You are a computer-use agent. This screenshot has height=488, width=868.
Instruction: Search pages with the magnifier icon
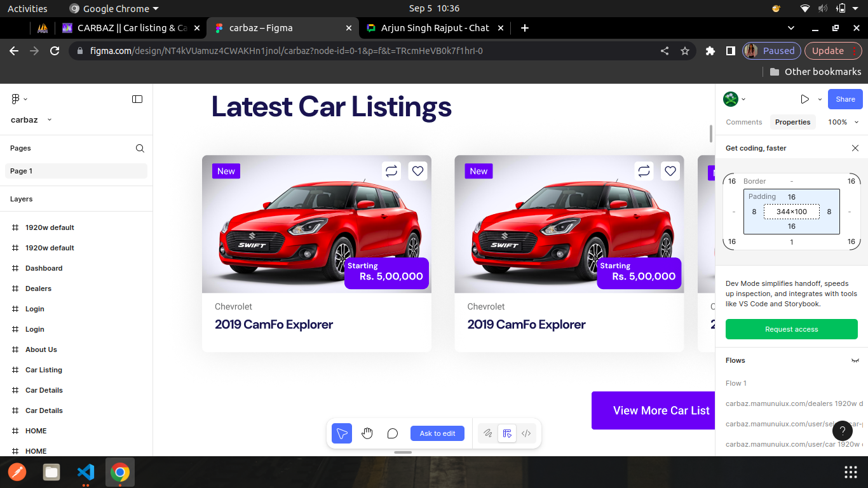click(140, 148)
